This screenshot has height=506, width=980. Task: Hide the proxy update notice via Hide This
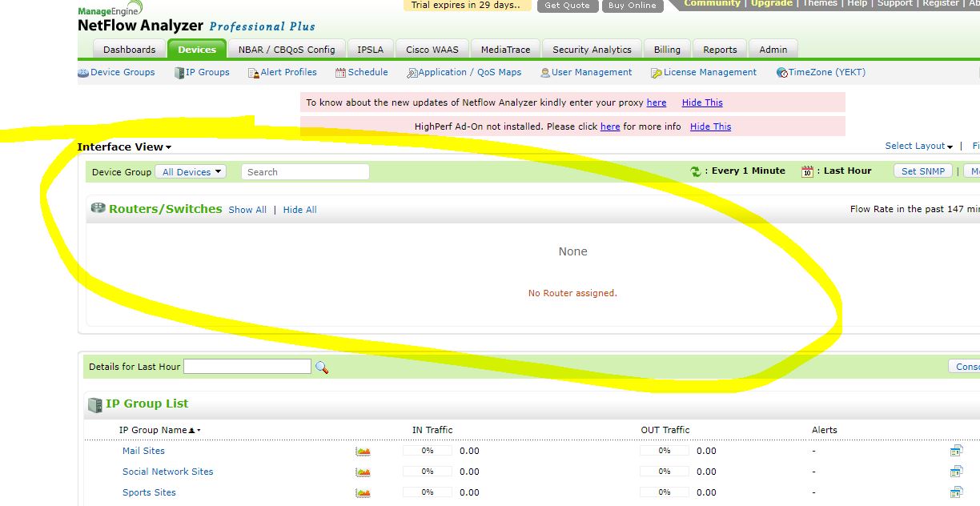click(x=702, y=103)
